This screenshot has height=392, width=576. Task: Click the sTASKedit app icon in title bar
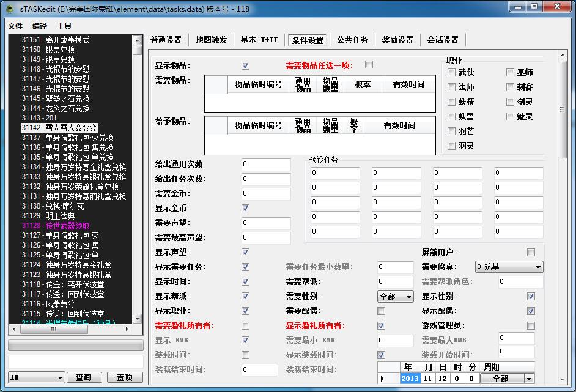[10, 9]
